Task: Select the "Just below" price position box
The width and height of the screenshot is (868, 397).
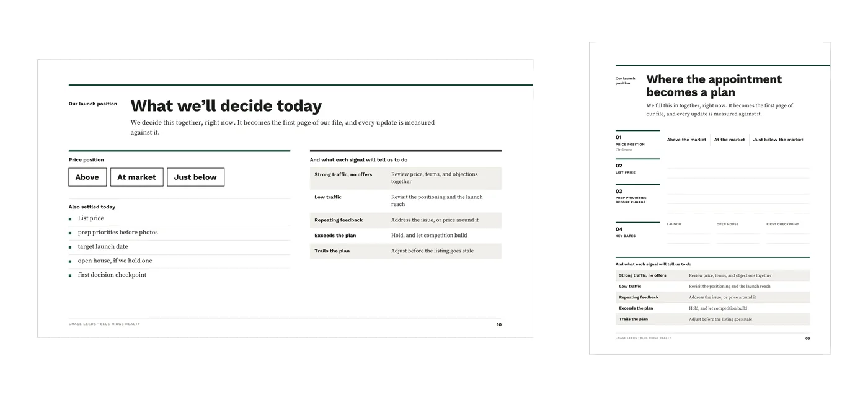Action: click(x=195, y=177)
